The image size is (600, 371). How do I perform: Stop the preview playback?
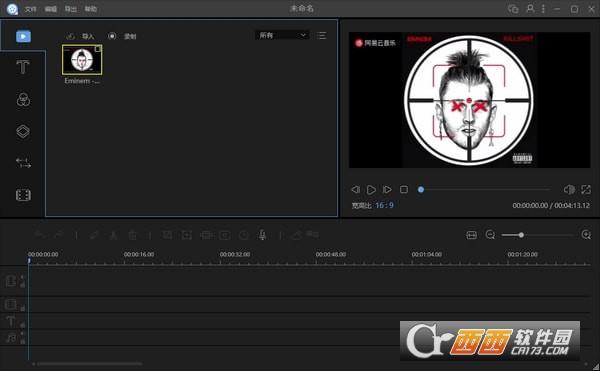(x=404, y=189)
